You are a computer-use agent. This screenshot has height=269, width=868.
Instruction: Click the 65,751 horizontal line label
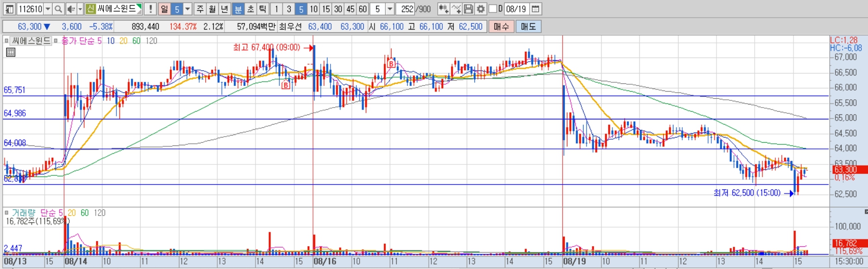14,90
